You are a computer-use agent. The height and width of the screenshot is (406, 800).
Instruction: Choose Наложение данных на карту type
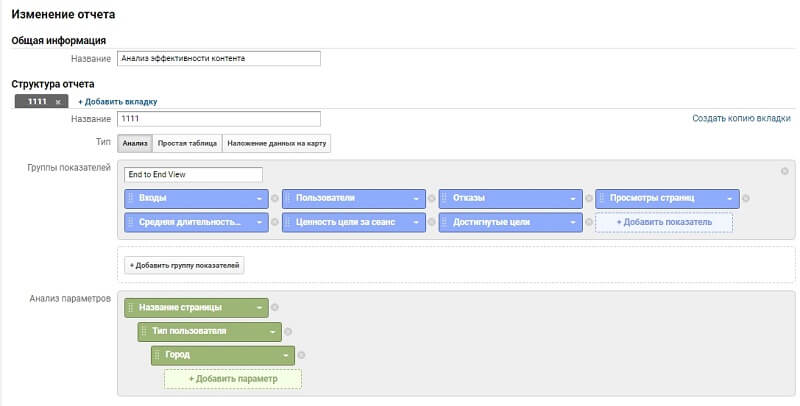tap(276, 144)
